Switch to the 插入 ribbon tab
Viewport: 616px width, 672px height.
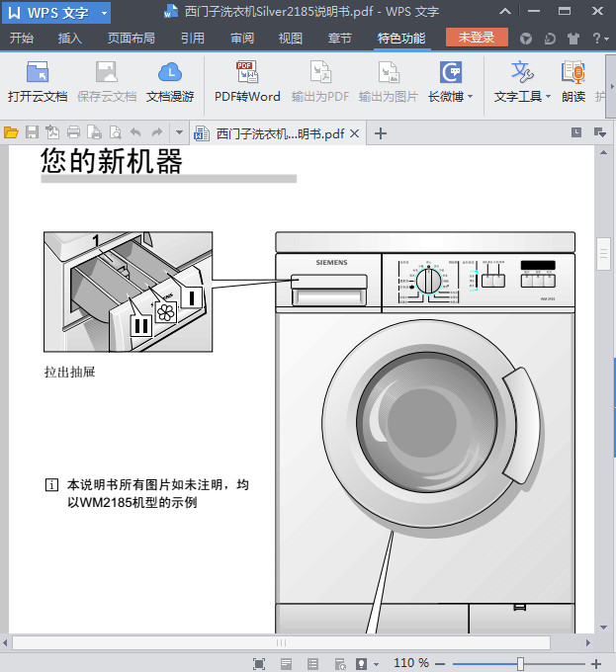point(70,39)
